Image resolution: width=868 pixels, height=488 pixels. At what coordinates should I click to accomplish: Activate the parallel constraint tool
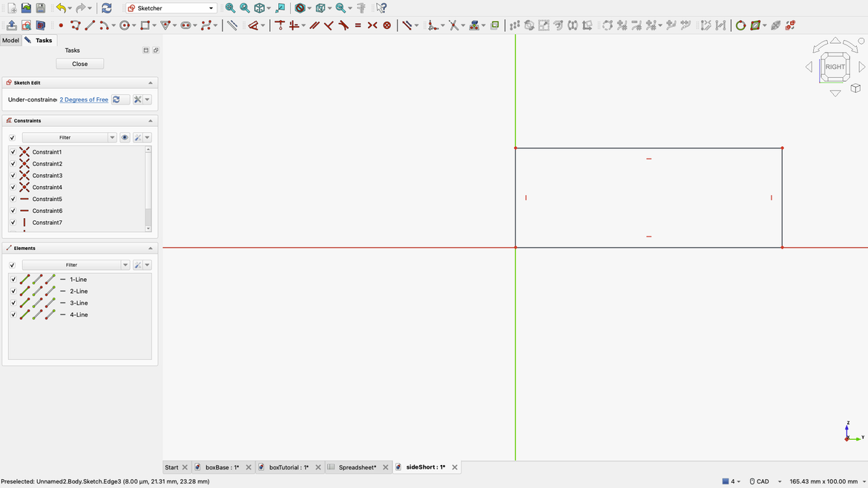point(313,24)
